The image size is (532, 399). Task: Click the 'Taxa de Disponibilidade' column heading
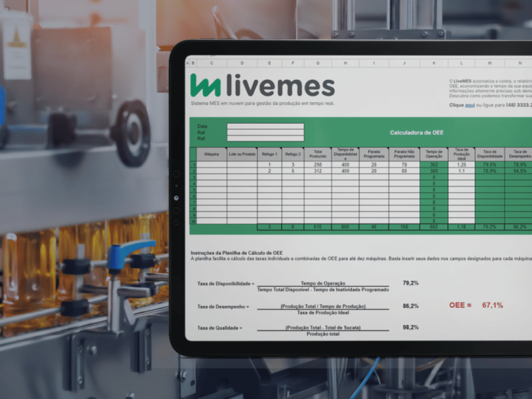tap(489, 154)
